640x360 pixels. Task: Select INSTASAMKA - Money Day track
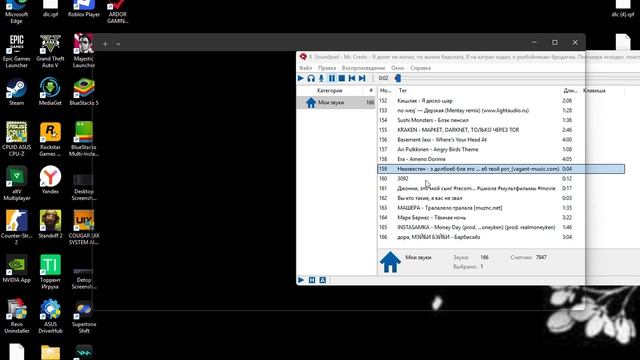pos(501,227)
